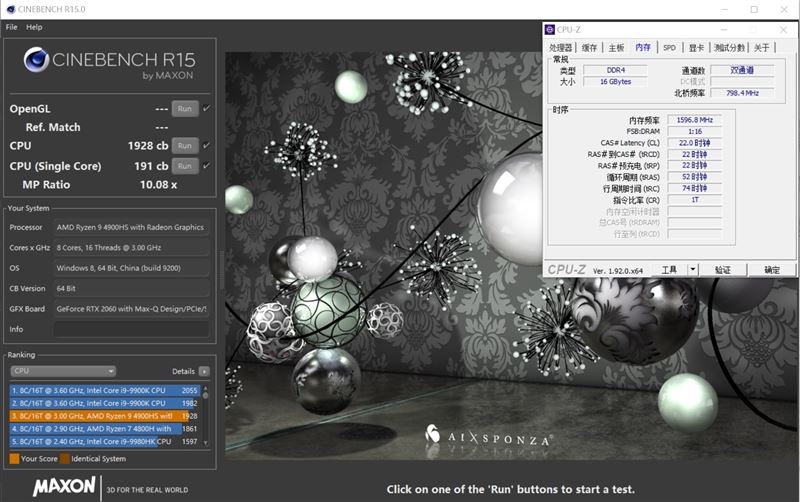
Task: Toggle the CPU Single Core checkbox
Action: 206,166
